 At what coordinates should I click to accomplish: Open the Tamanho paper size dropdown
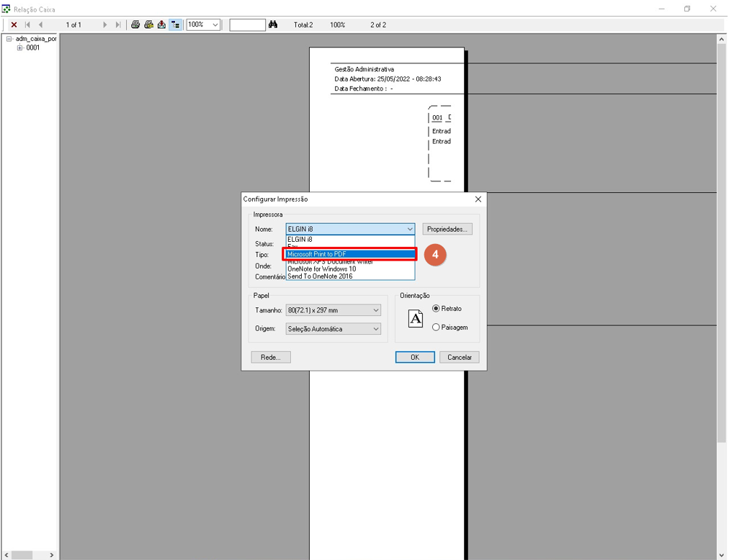(333, 310)
